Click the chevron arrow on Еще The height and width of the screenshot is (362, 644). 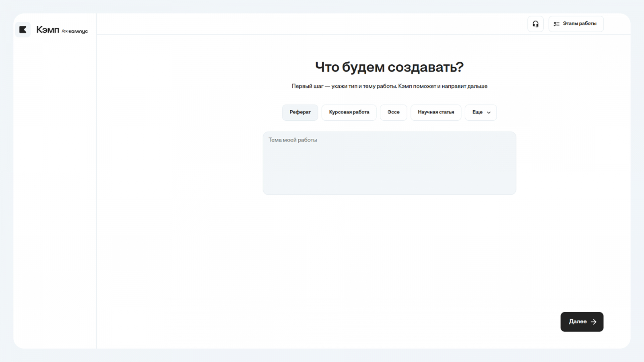(489, 113)
